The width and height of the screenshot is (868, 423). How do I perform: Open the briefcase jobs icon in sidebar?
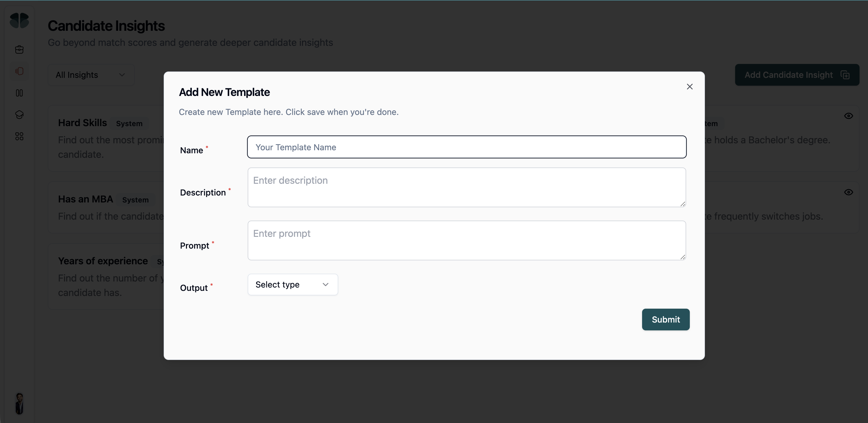click(19, 49)
